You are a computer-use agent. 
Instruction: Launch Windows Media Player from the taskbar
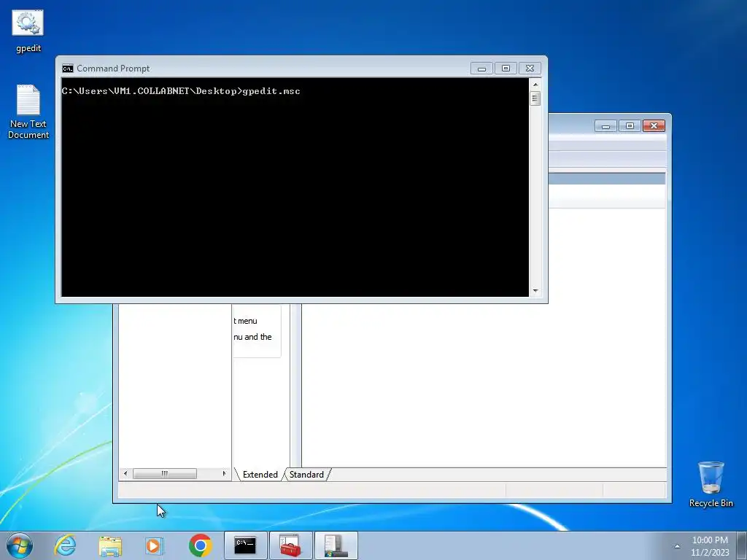pyautogui.click(x=155, y=545)
